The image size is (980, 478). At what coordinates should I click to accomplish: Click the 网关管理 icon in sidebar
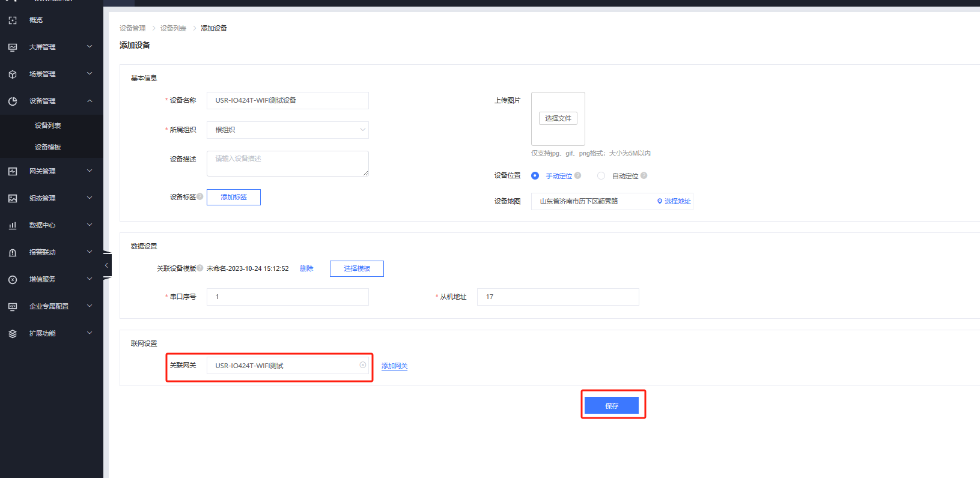tap(13, 171)
